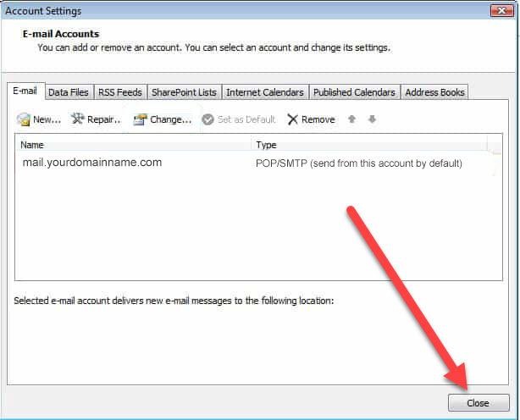Screen dimensions: 520x420
Task: Select the mail.yourdomainname.com account
Action: click(92, 163)
